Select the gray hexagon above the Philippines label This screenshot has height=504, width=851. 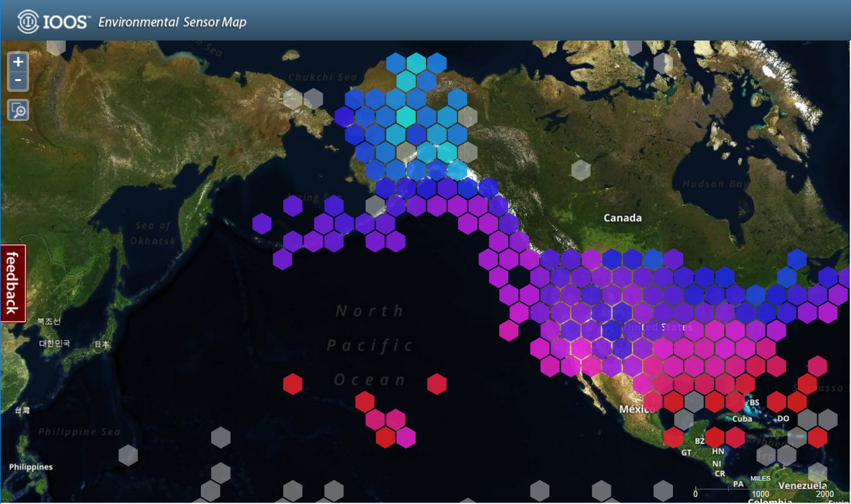pos(128,455)
